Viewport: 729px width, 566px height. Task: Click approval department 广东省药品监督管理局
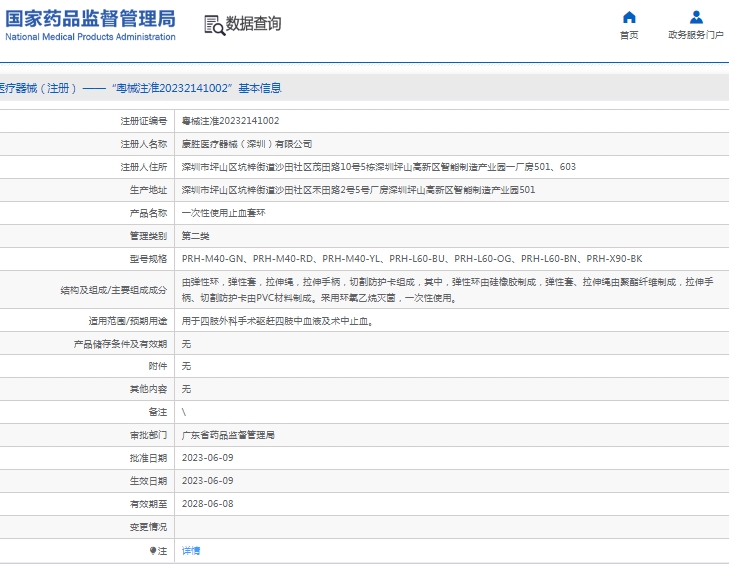click(x=228, y=435)
